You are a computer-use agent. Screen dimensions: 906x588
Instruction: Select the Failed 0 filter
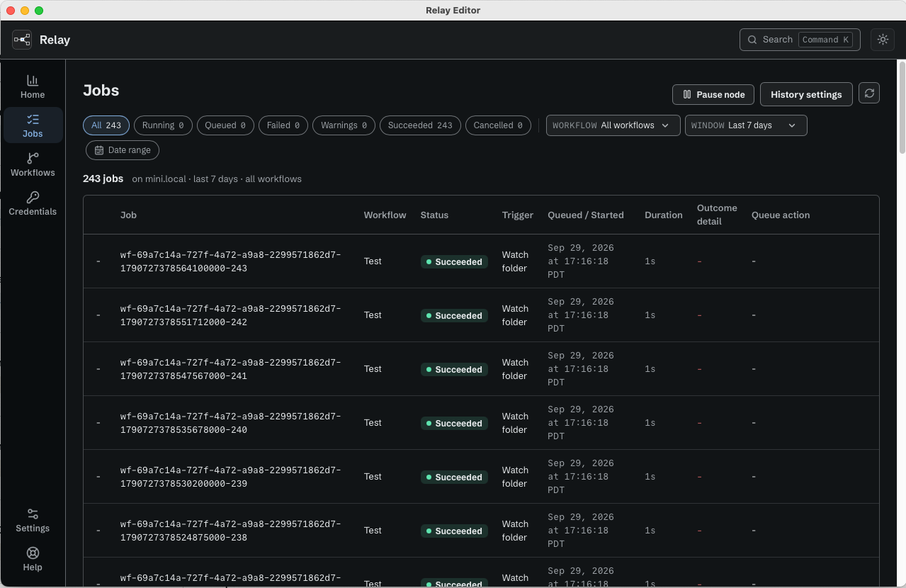click(283, 125)
